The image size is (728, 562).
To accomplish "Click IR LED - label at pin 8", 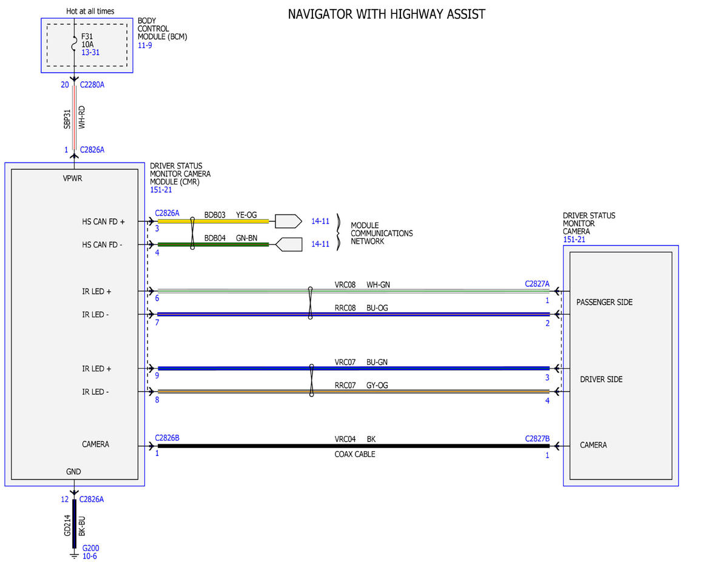I will [x=96, y=392].
